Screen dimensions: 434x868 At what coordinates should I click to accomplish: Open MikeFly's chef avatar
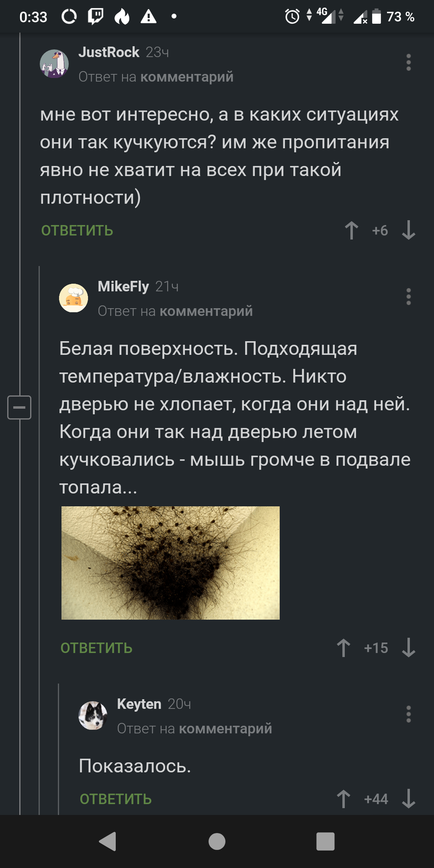coord(74,298)
